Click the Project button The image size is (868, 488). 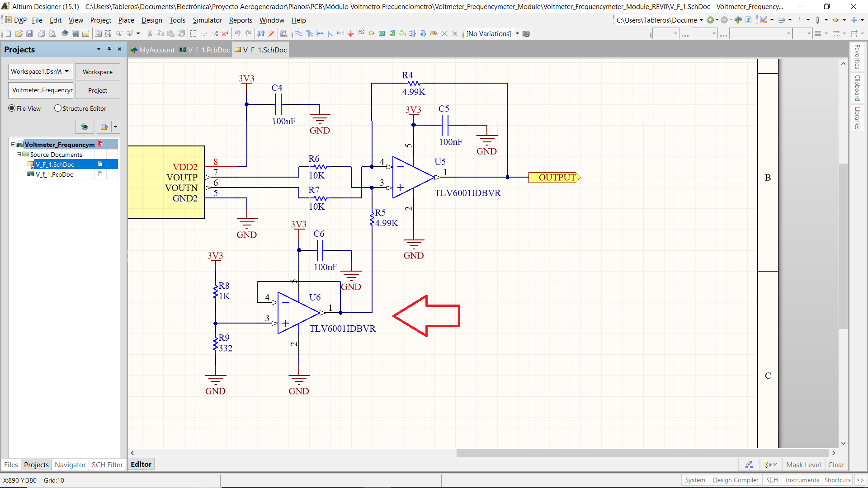tap(98, 90)
